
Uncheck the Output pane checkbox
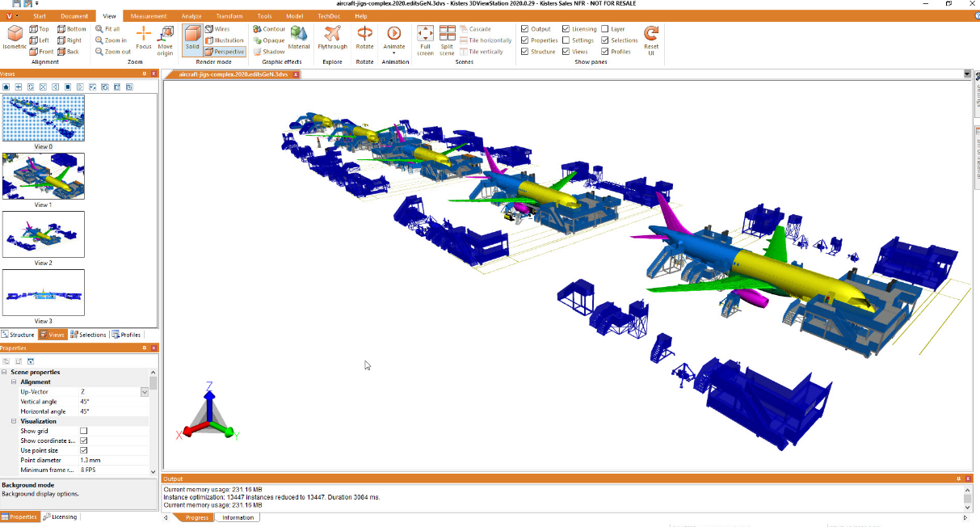tap(525, 29)
